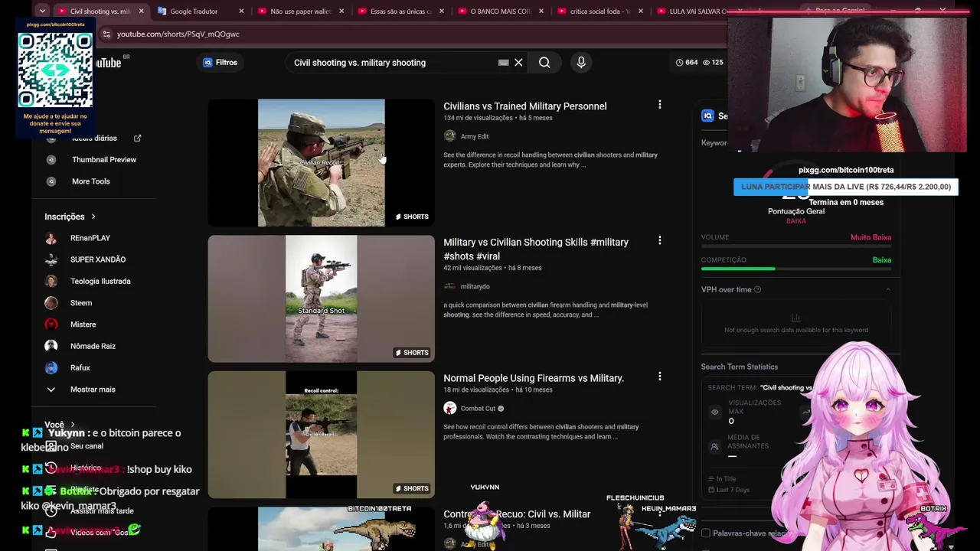
Task: Click the 'Search Term Statistics' heading
Action: 740,367
